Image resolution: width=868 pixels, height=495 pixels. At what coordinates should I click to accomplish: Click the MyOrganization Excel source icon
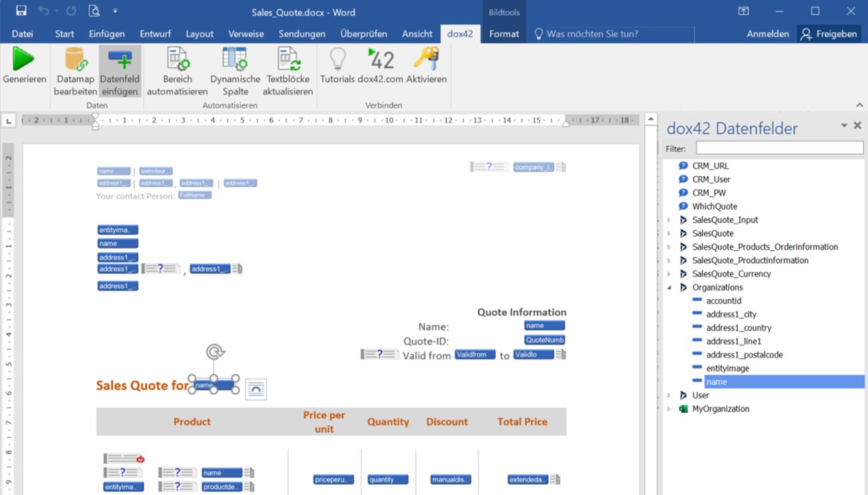coord(683,409)
